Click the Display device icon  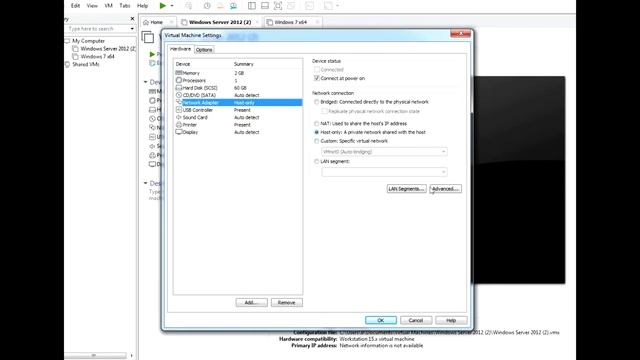(179, 132)
